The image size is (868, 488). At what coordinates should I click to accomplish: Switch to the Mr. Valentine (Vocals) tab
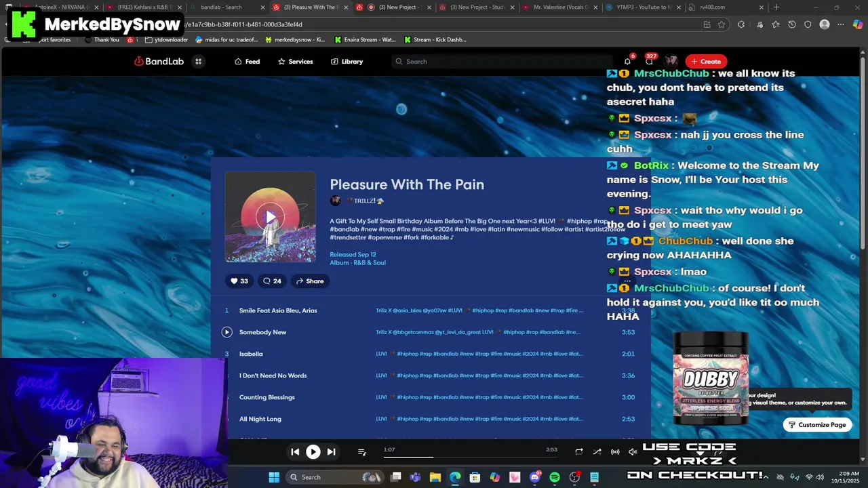[x=560, y=7]
